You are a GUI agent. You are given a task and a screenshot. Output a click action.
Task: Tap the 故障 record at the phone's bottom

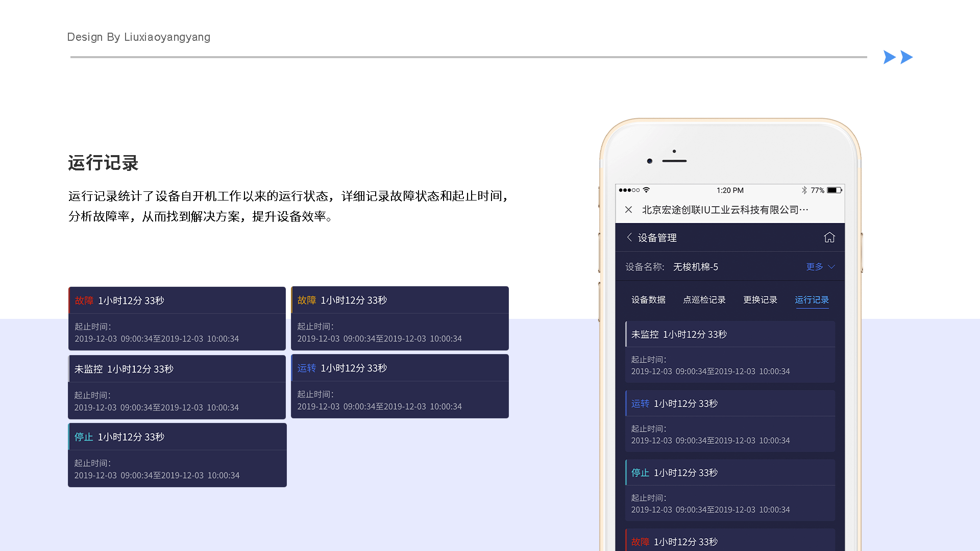730,540
